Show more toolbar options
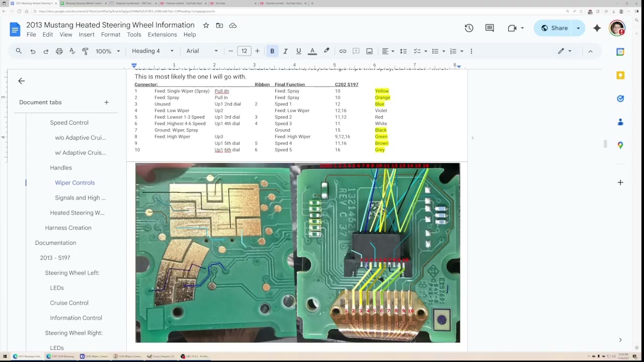 click(x=471, y=51)
